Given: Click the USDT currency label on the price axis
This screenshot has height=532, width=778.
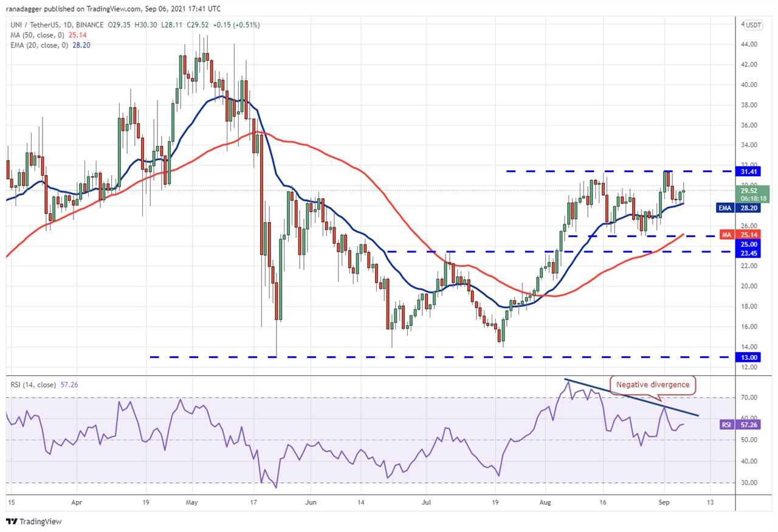Looking at the screenshot, I should pos(753,25).
